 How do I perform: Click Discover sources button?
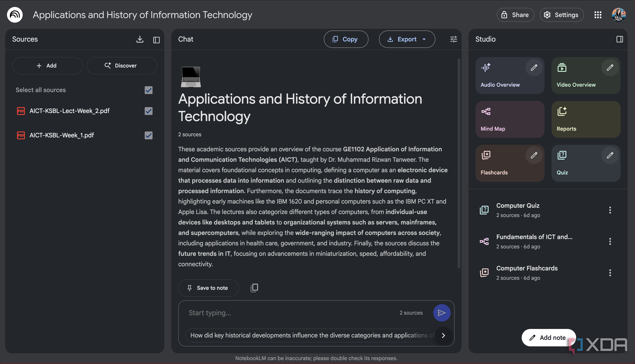(x=122, y=66)
